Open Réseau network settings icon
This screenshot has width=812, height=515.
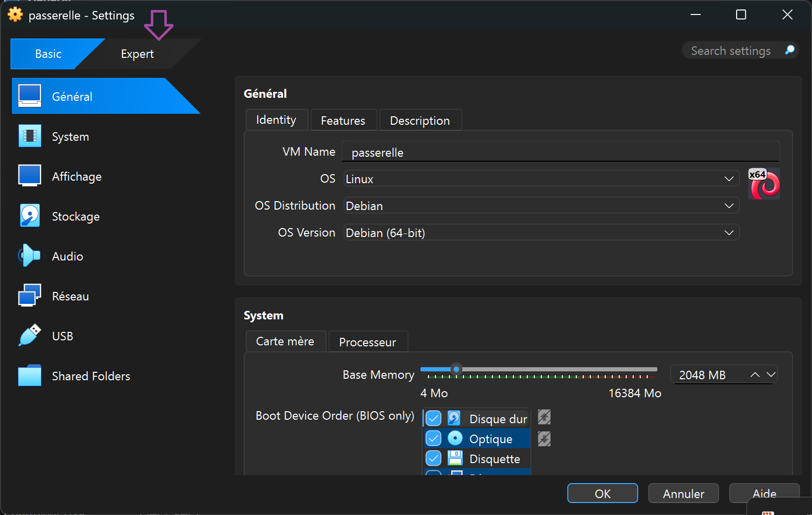[x=29, y=296]
